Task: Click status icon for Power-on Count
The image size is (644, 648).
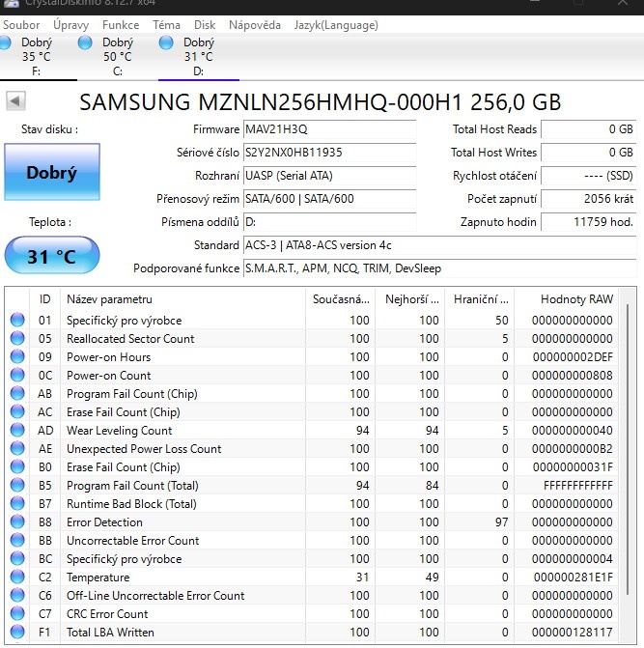Action: [17, 375]
